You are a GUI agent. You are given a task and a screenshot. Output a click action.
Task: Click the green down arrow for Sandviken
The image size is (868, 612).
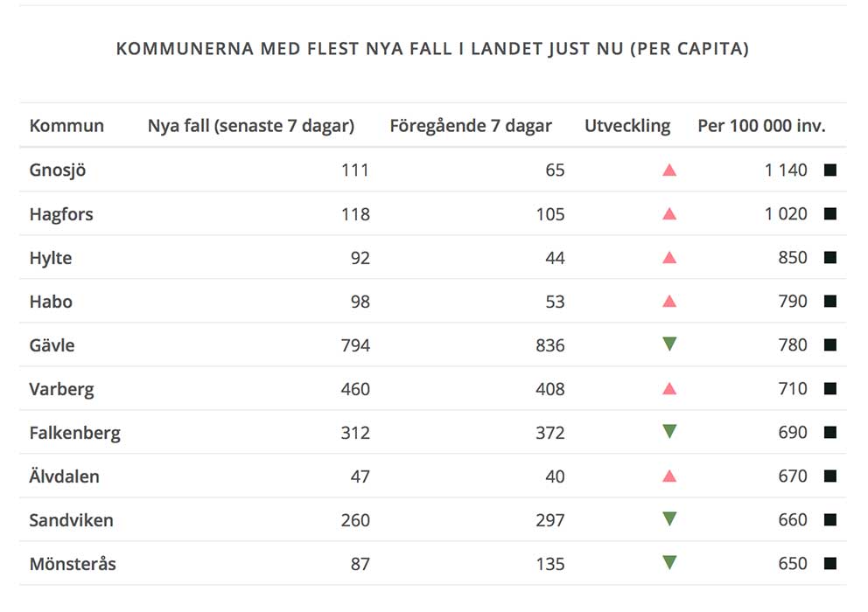[x=669, y=519]
